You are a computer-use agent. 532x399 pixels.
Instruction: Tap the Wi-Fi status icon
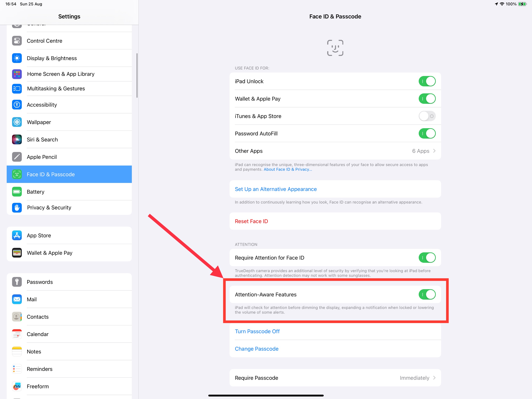click(502, 4)
